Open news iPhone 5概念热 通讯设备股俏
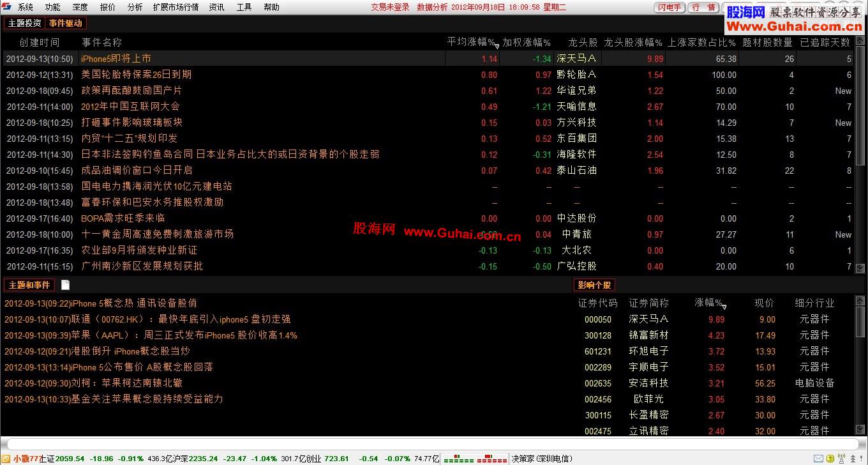This screenshot has width=868, height=465. [x=100, y=303]
